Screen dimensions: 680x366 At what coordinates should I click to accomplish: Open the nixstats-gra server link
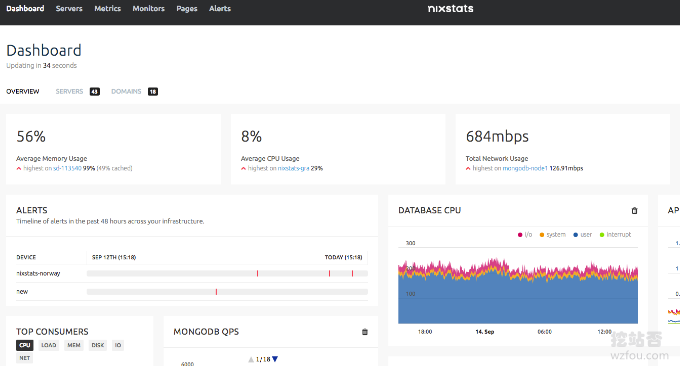coord(293,168)
